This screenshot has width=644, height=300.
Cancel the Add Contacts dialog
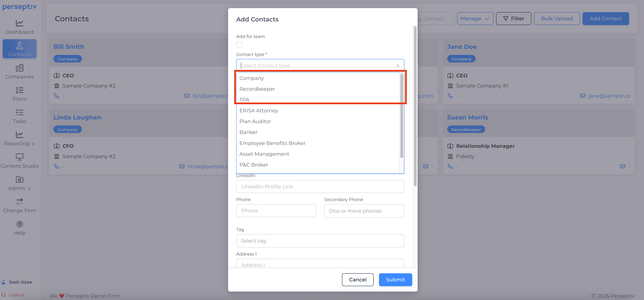pyautogui.click(x=357, y=280)
